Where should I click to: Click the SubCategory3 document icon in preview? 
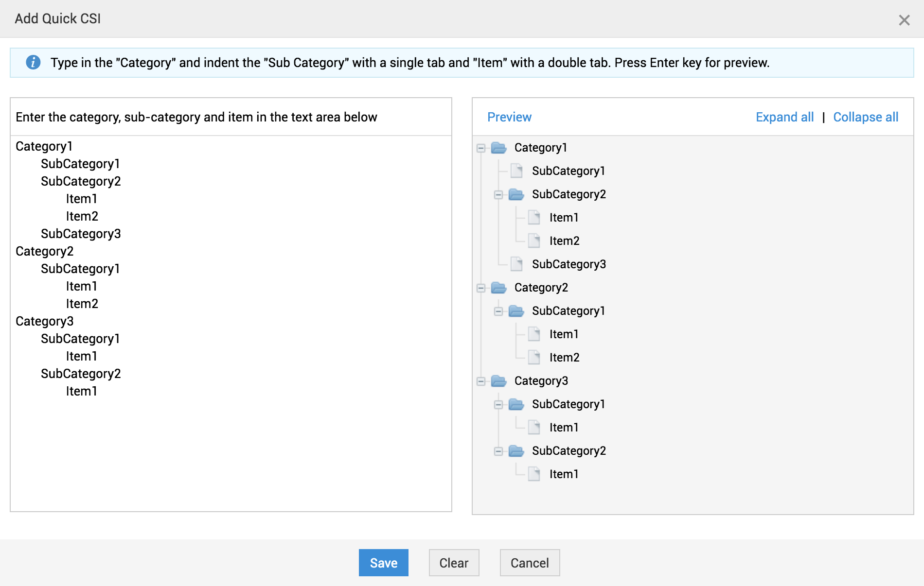click(x=516, y=264)
